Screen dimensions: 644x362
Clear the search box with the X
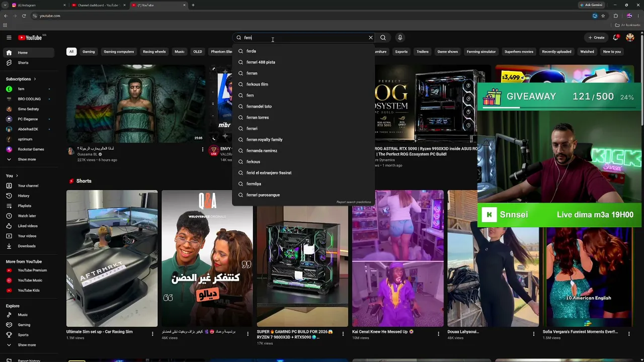(x=371, y=38)
